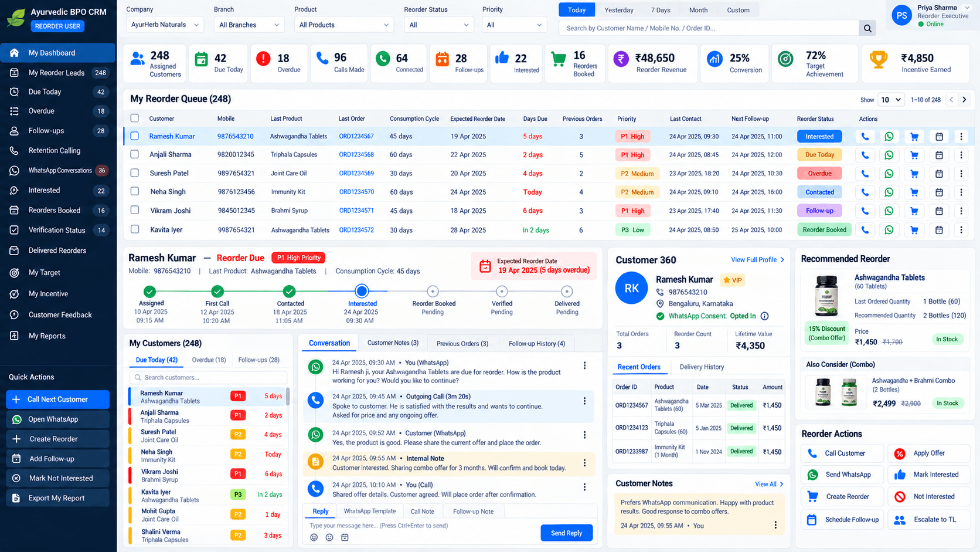Open customer note options menu
The height and width of the screenshot is (552, 980).
point(775,525)
